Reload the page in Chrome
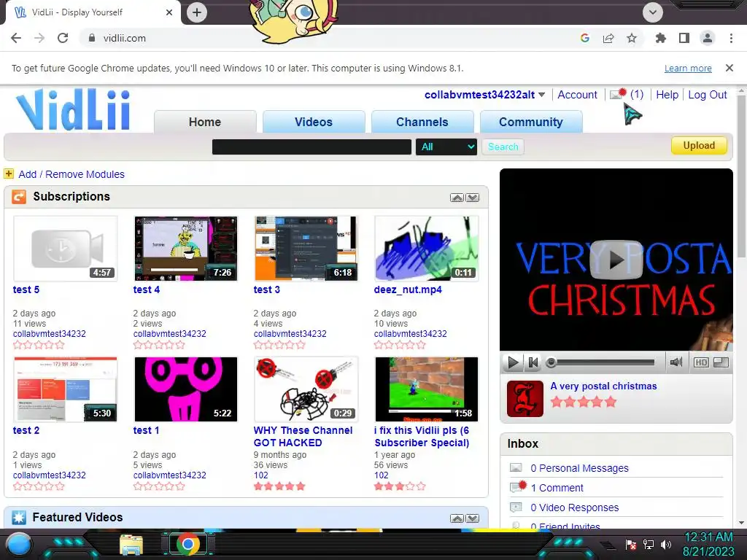 pos(63,38)
